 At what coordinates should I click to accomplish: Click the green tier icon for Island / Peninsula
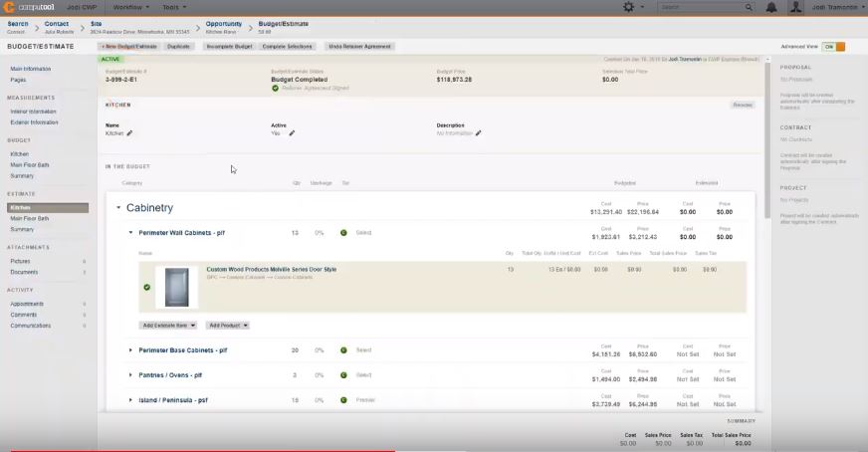tap(343, 400)
